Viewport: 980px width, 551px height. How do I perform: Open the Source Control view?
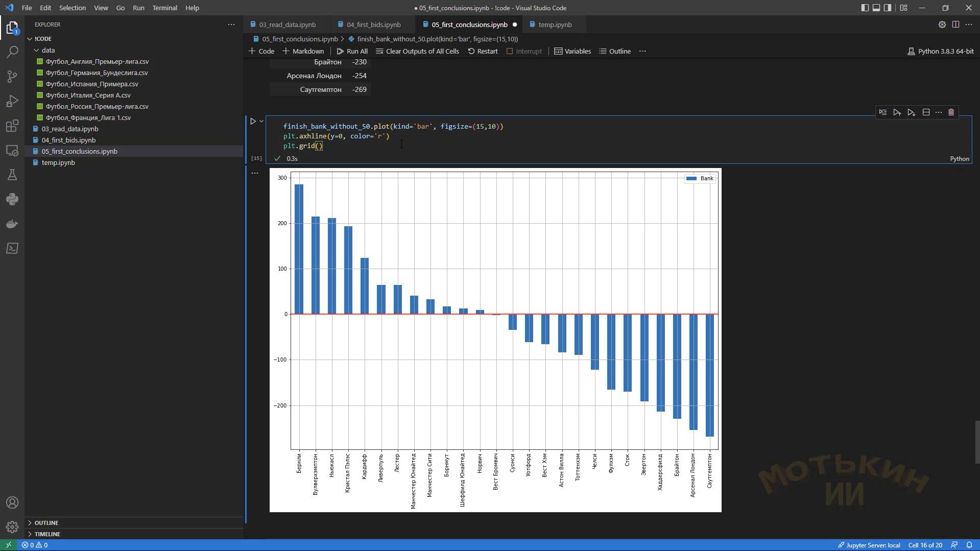coord(12,77)
